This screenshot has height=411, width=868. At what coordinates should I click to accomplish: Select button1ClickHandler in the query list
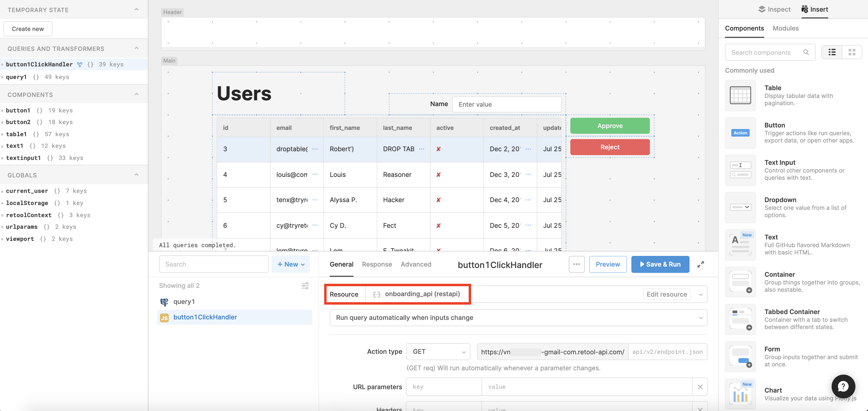coord(234,317)
